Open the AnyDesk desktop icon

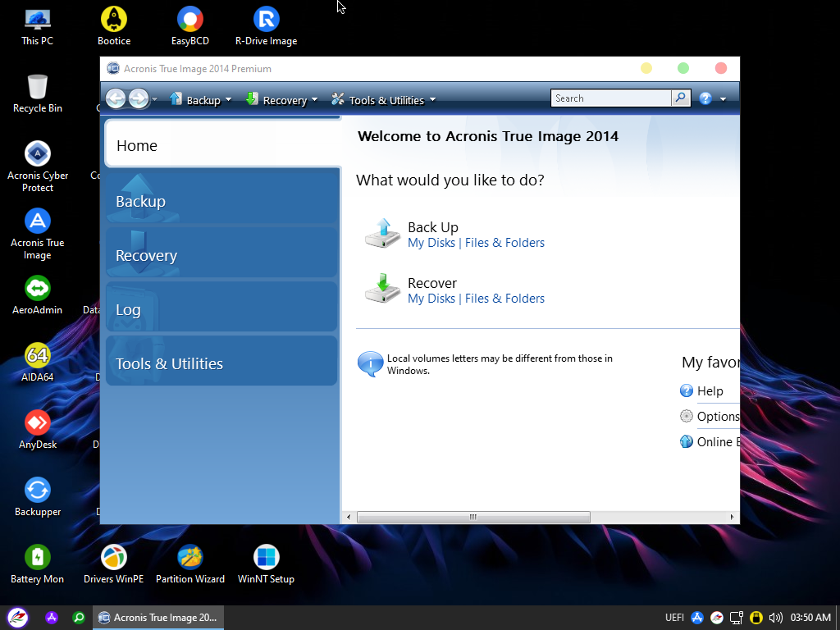pyautogui.click(x=38, y=430)
